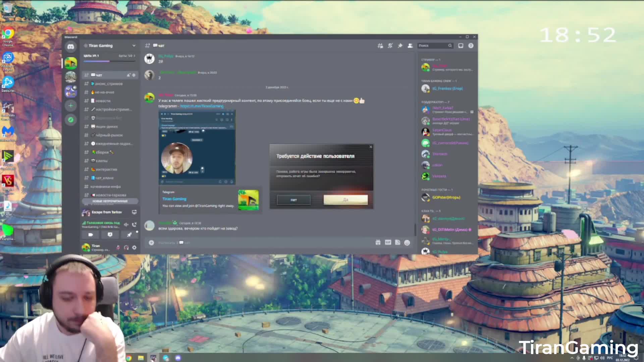Image resolution: width=644 pixels, height=362 pixels.
Task: Open the threads icon in channel header
Action: 380,46
